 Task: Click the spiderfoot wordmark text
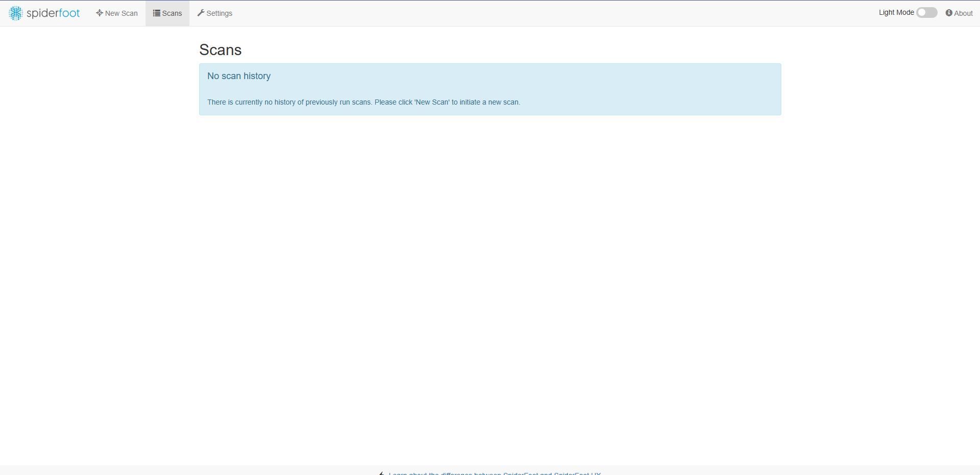(x=53, y=13)
